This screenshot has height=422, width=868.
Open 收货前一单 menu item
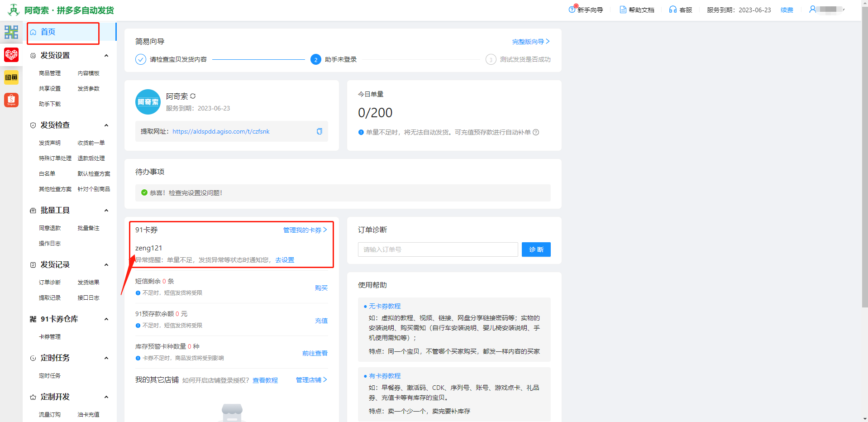(x=91, y=143)
